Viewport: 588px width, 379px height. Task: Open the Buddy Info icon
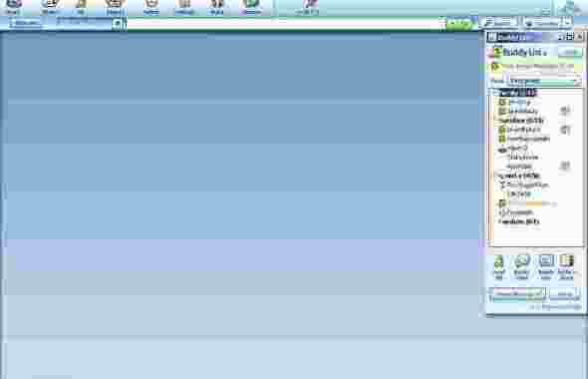[x=545, y=267]
